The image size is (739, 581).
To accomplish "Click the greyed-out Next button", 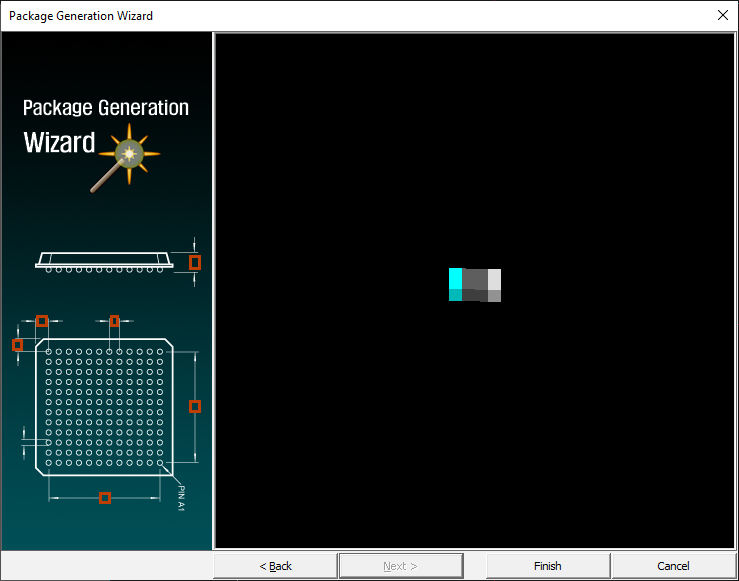I will [400, 566].
